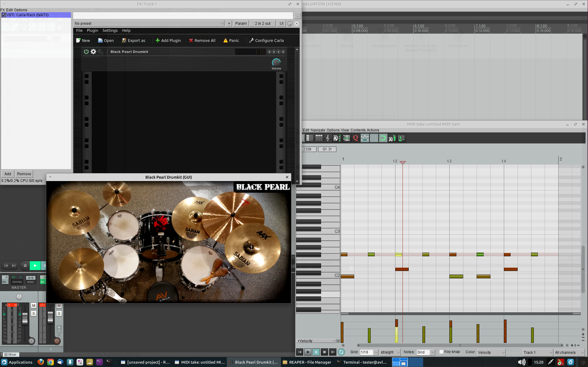Open Carla File menu
This screenshot has height=367, width=588.
pos(79,31)
